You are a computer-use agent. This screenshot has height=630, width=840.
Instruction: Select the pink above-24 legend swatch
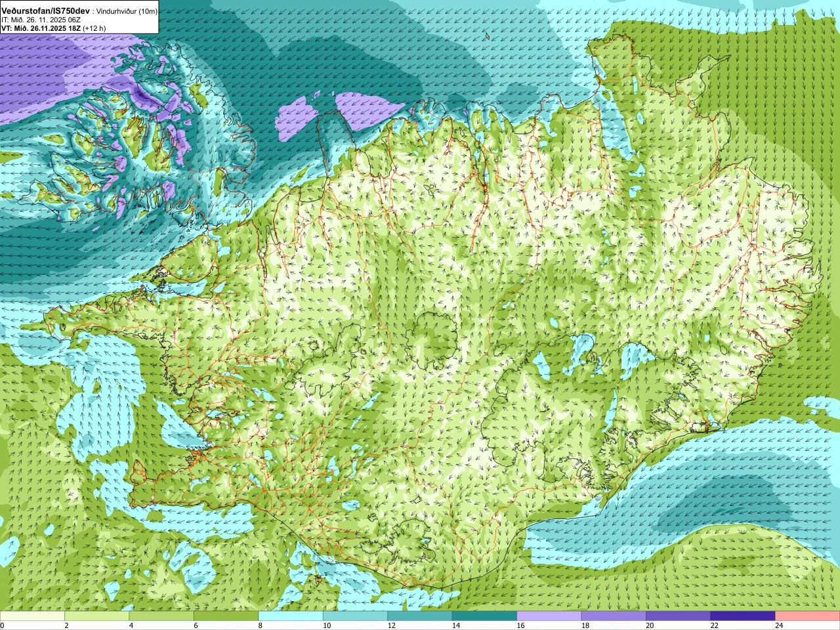808,616
